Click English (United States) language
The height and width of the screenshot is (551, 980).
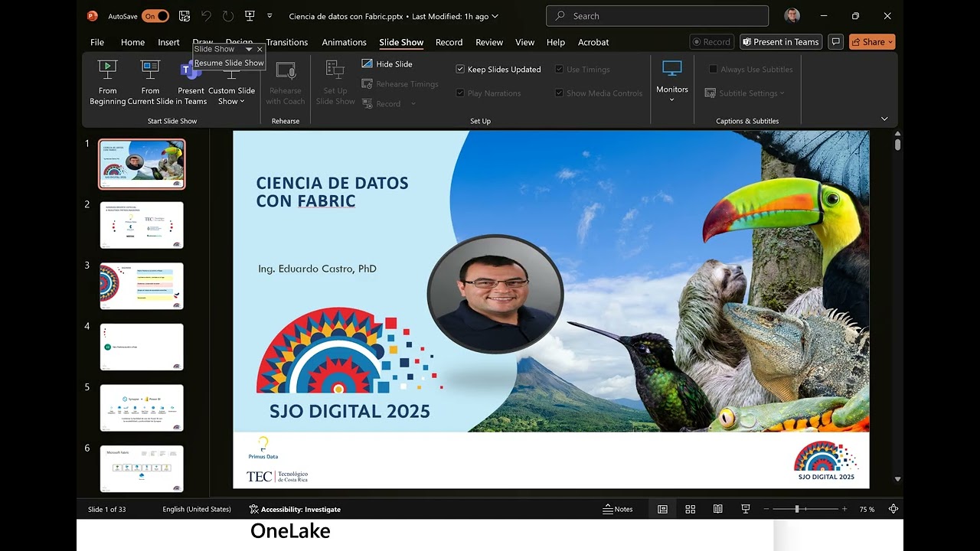(197, 509)
